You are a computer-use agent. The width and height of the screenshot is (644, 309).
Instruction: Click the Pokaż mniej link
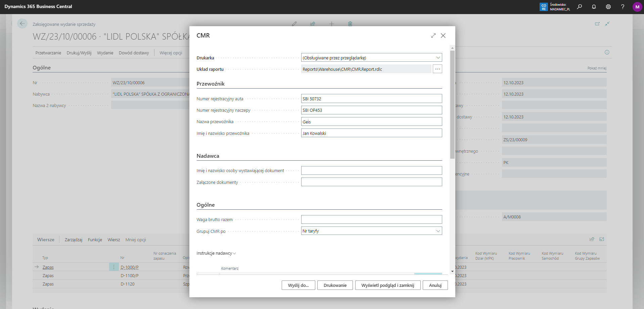coord(597,68)
